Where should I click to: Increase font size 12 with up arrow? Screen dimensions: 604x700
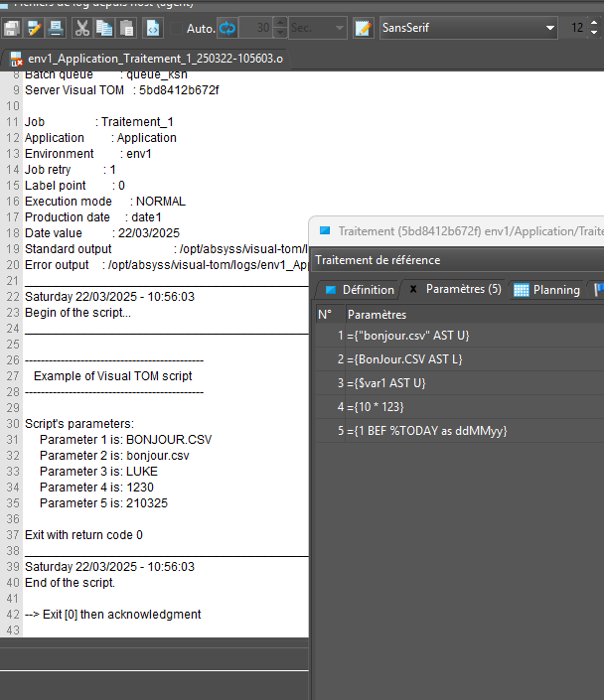click(594, 22)
